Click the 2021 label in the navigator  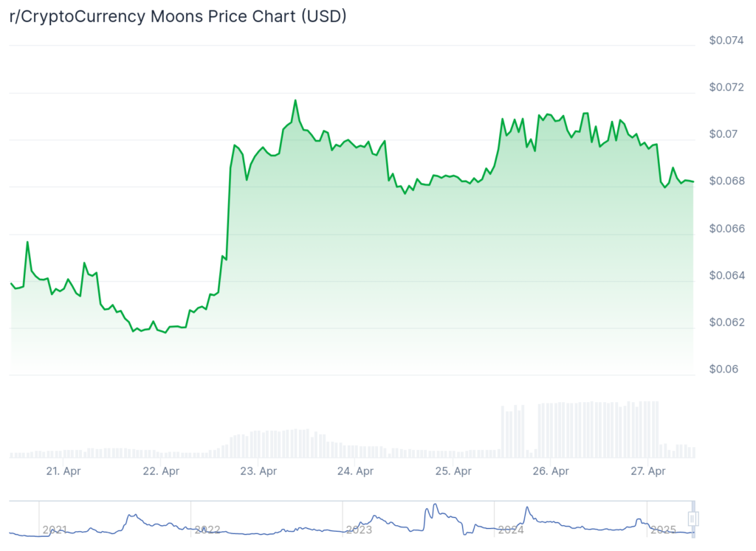click(55, 530)
